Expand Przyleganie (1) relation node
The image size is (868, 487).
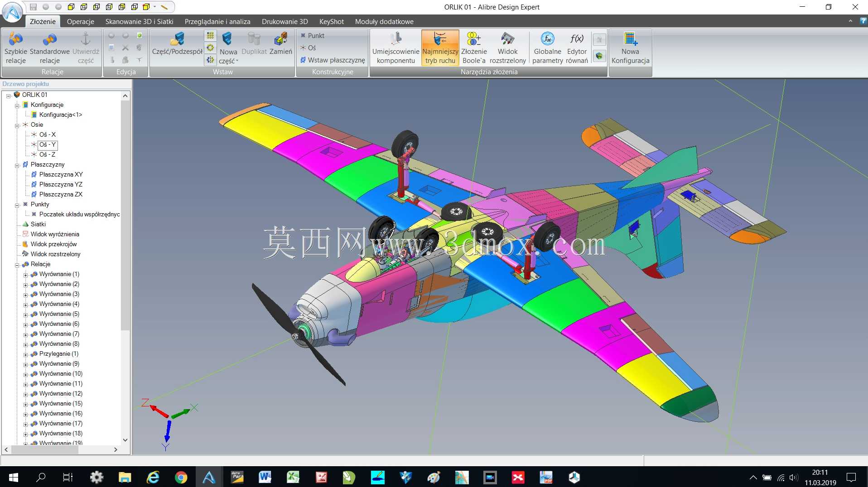25,354
